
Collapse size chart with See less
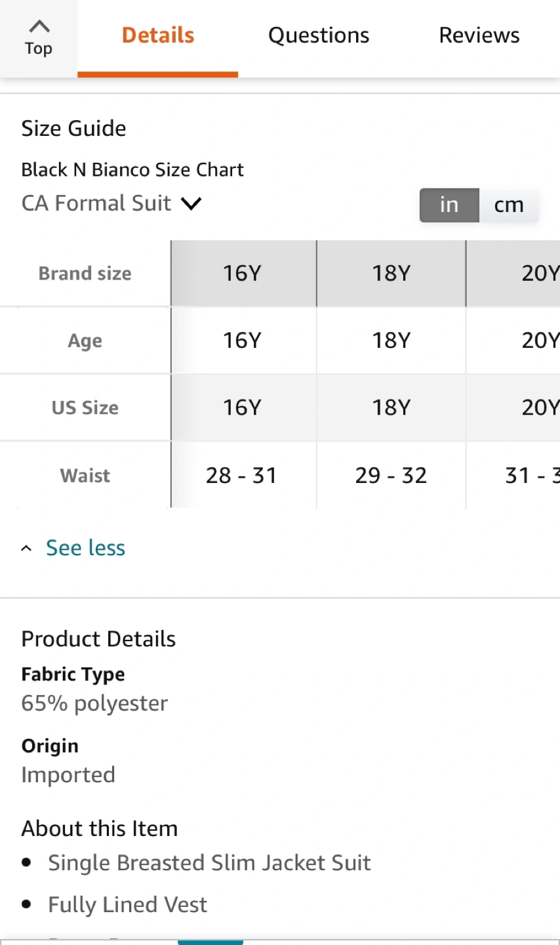click(x=85, y=548)
